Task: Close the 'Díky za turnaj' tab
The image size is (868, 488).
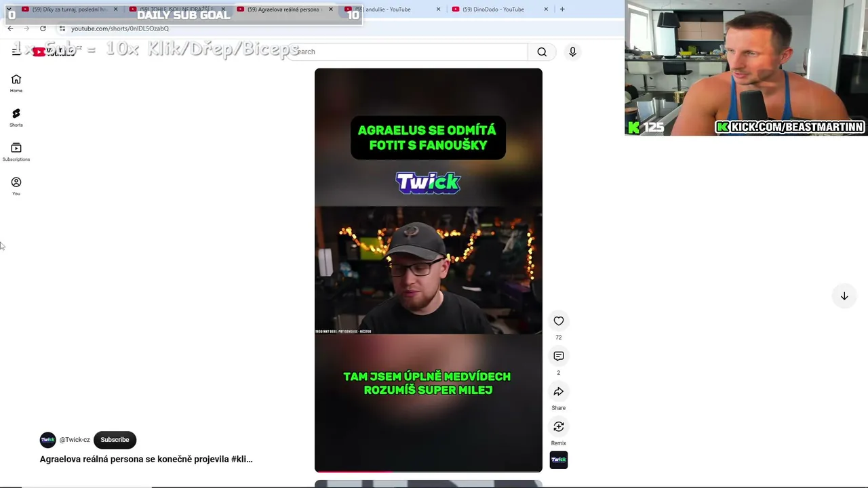Action: pos(115,9)
